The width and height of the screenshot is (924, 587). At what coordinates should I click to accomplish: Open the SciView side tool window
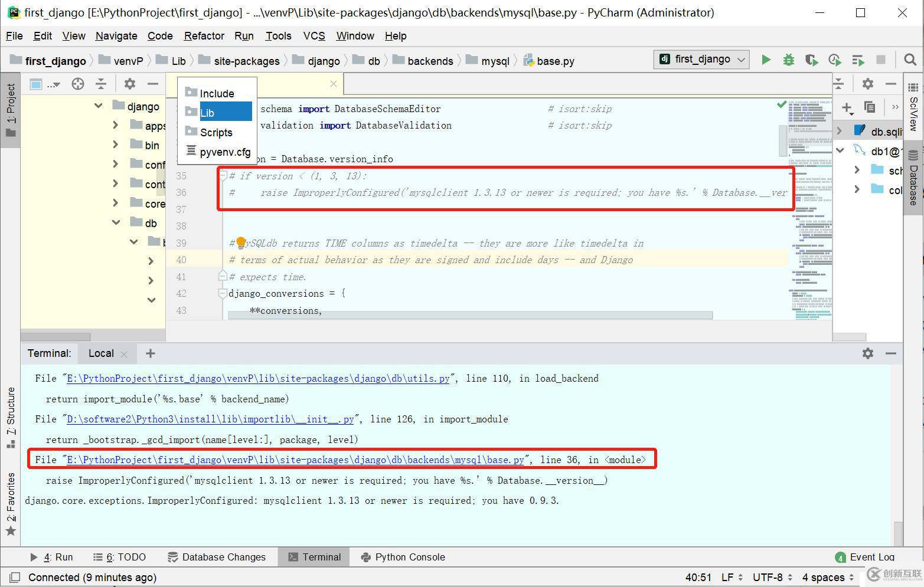click(x=913, y=108)
